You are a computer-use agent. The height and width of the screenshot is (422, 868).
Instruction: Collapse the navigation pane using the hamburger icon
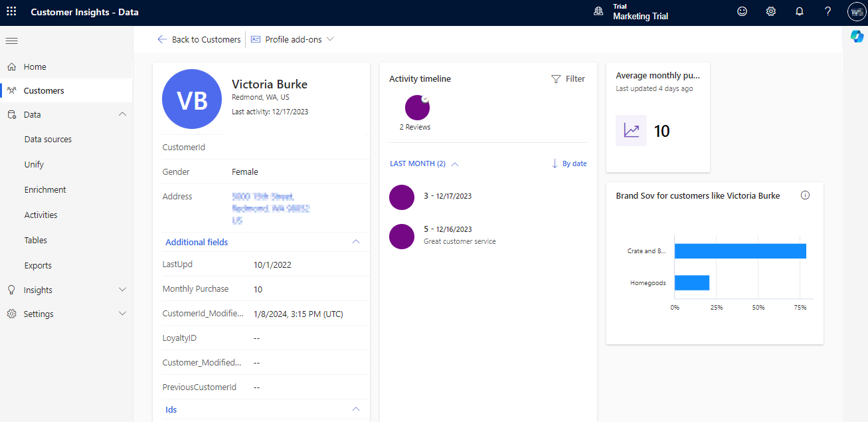(x=11, y=41)
